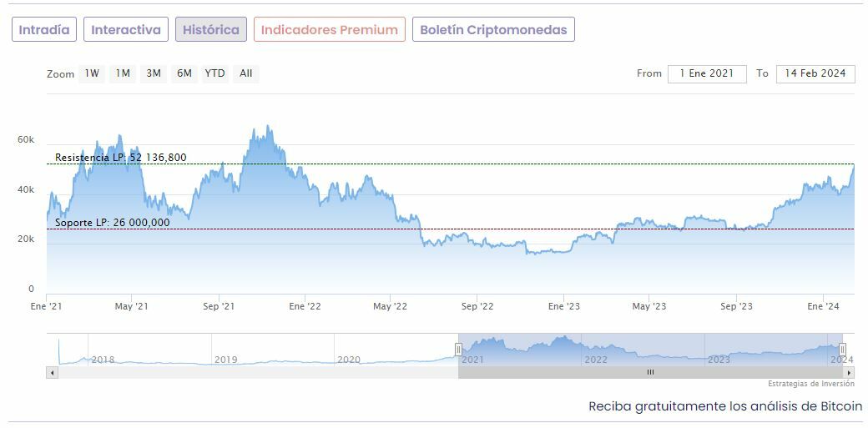The width and height of the screenshot is (868, 428).
Task: Select the Histórica tab
Action: click(211, 30)
